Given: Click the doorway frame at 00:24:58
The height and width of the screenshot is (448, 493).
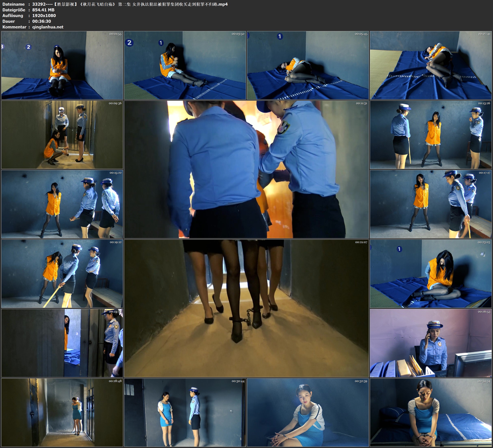Looking at the screenshot, I should [62, 343].
